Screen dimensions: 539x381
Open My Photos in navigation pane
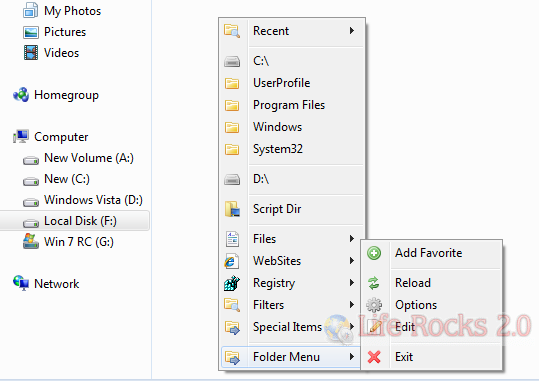point(73,11)
